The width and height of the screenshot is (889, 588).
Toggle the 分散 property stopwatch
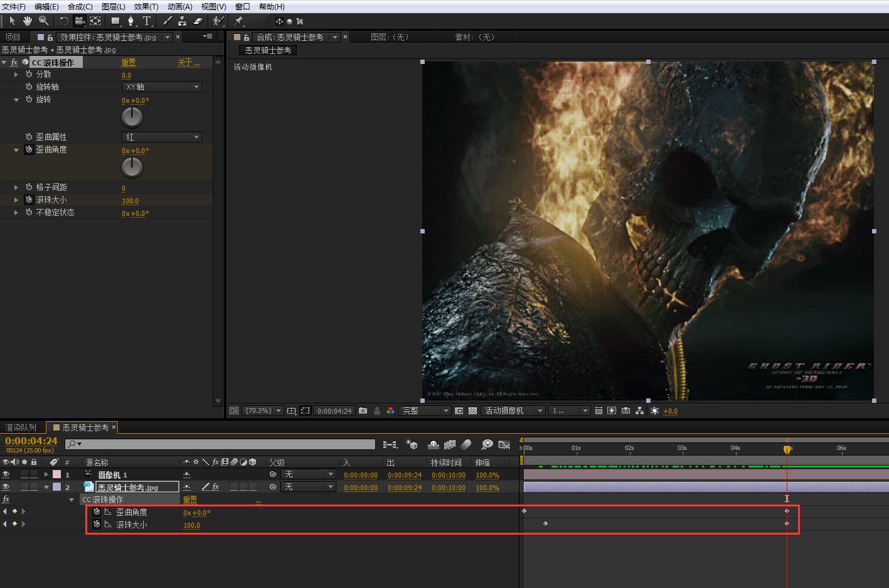[x=29, y=74]
